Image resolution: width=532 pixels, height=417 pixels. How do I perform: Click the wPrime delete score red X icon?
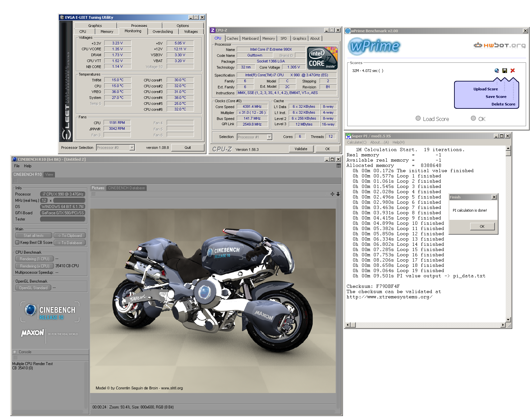[513, 71]
